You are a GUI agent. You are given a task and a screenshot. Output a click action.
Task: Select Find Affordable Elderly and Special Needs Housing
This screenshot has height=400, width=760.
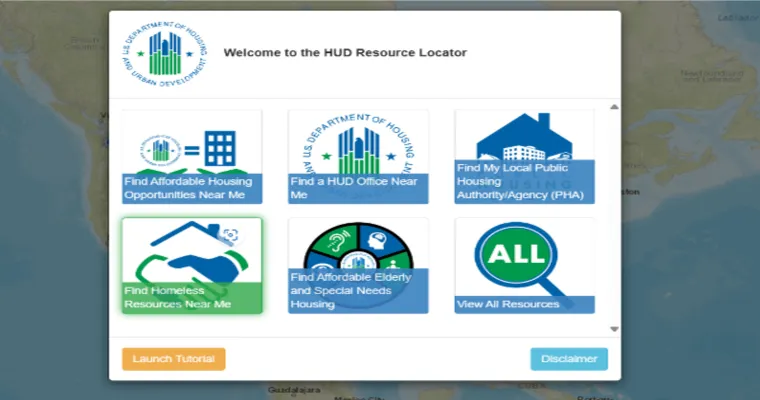click(358, 266)
